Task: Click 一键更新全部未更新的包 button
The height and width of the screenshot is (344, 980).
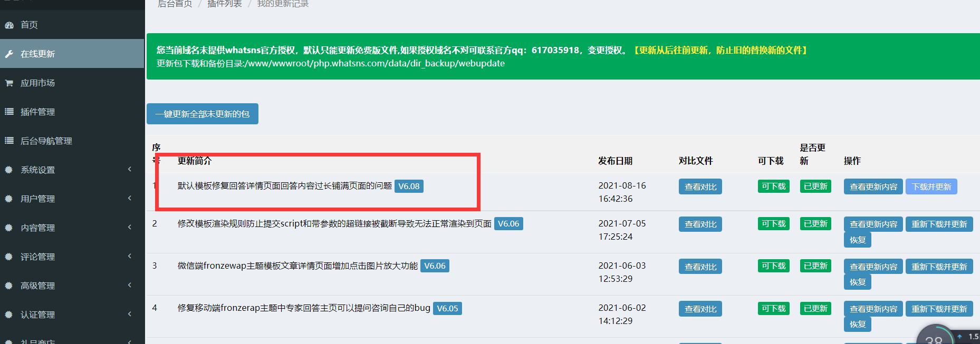Action: pos(202,114)
